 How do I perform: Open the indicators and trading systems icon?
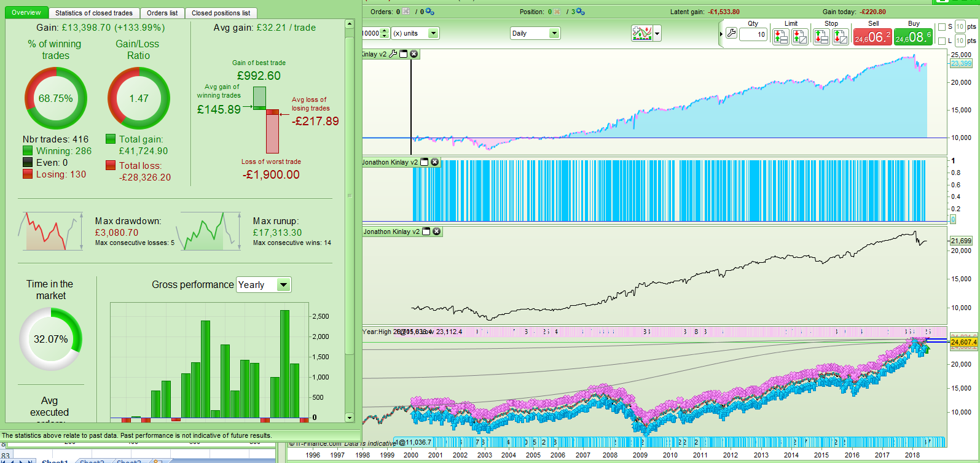point(641,33)
